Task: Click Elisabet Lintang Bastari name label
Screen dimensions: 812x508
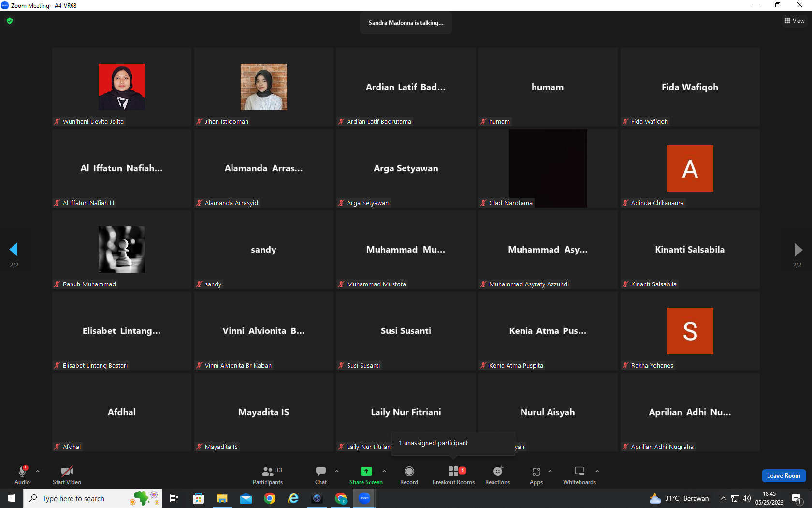Action: point(95,365)
